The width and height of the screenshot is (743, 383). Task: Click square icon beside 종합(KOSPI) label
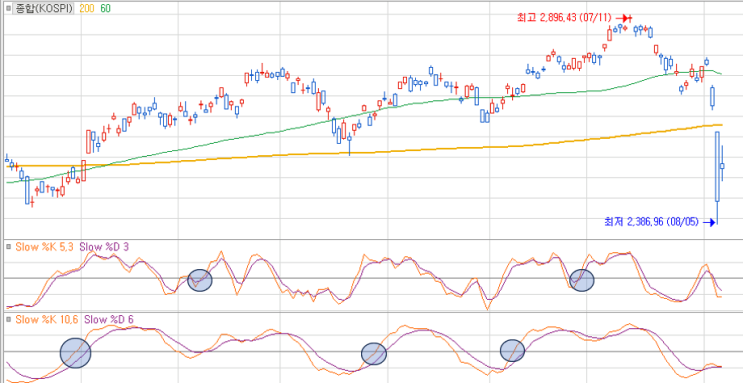tap(8, 9)
